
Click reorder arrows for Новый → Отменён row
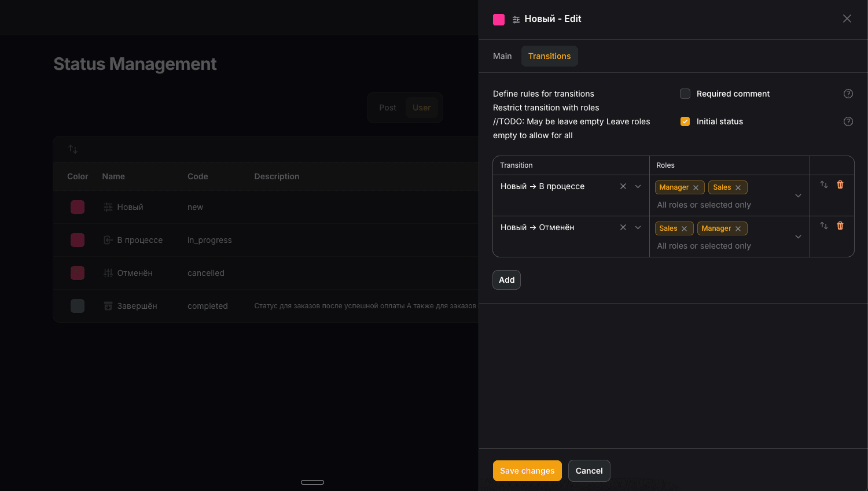coord(824,226)
